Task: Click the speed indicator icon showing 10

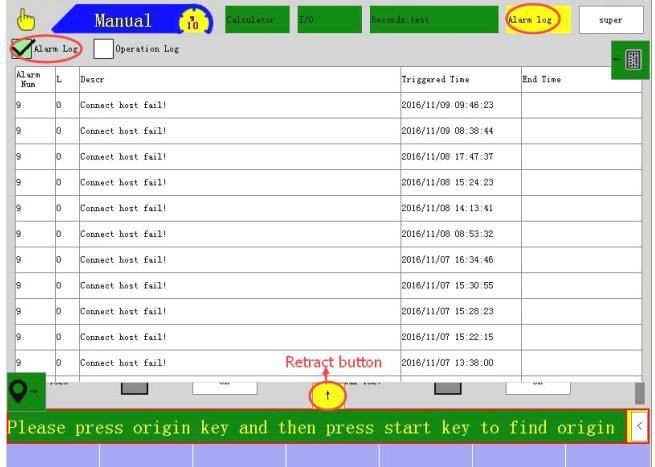Action: click(186, 19)
